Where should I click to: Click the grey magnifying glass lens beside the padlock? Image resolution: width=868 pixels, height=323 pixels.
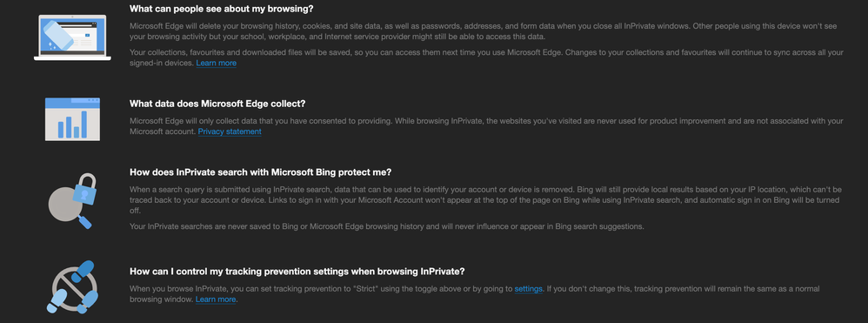(x=65, y=204)
